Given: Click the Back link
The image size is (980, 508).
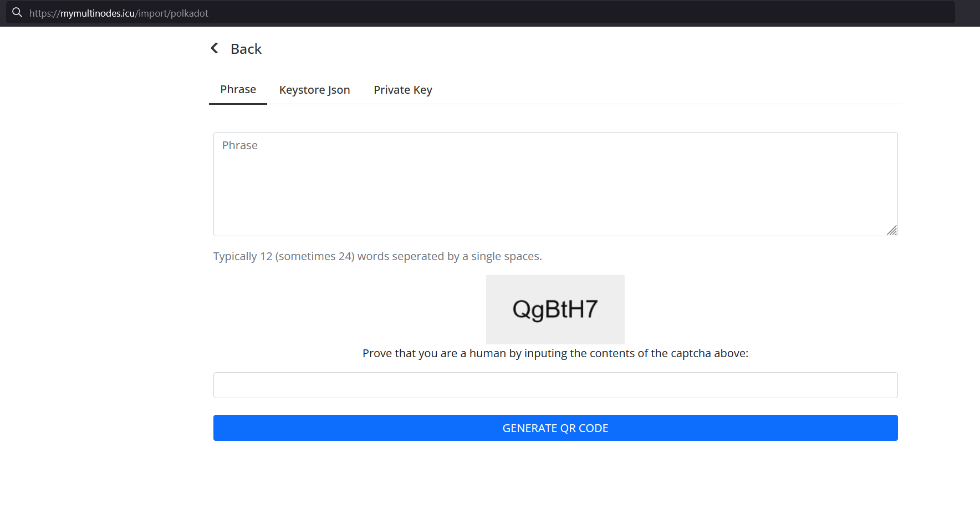Looking at the screenshot, I should click(x=246, y=49).
